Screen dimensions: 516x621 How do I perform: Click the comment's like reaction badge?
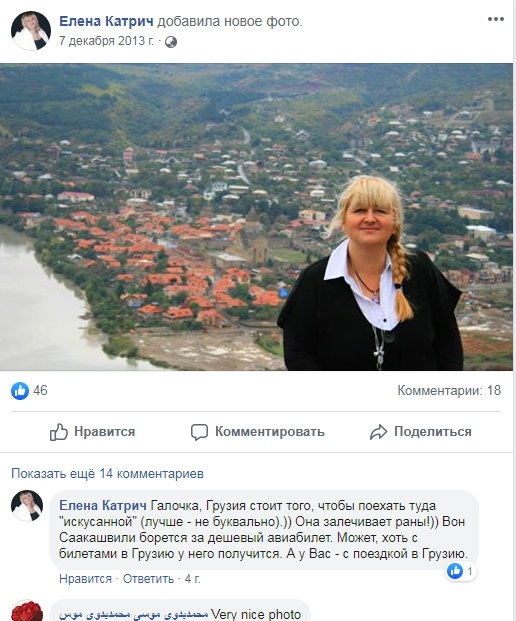[461, 571]
